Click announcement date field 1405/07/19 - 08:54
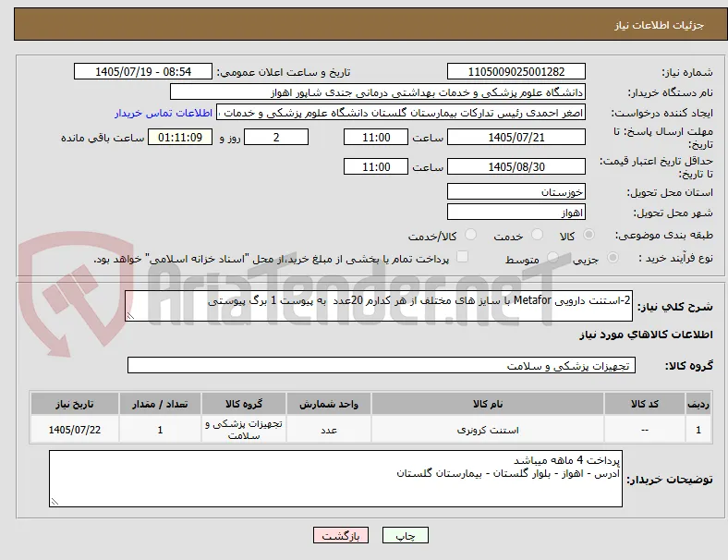Screen dimensions: 728x560 click(x=143, y=71)
